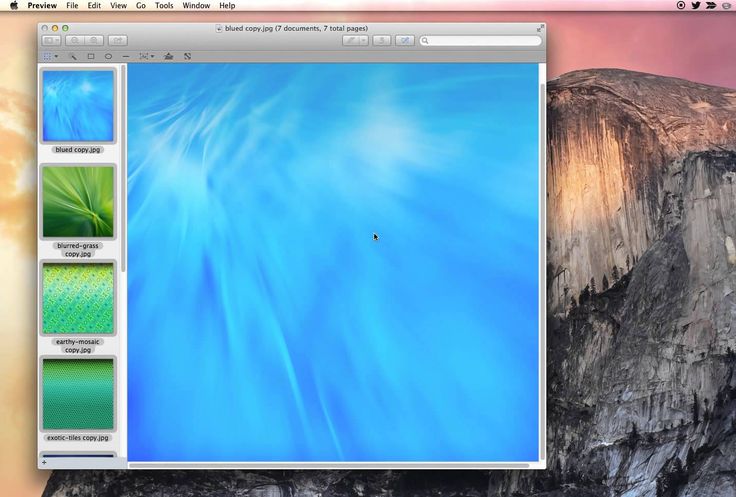The image size is (736, 497).
Task: Select the earthy-mosaic copy.jpg thumbnail
Action: click(x=78, y=298)
